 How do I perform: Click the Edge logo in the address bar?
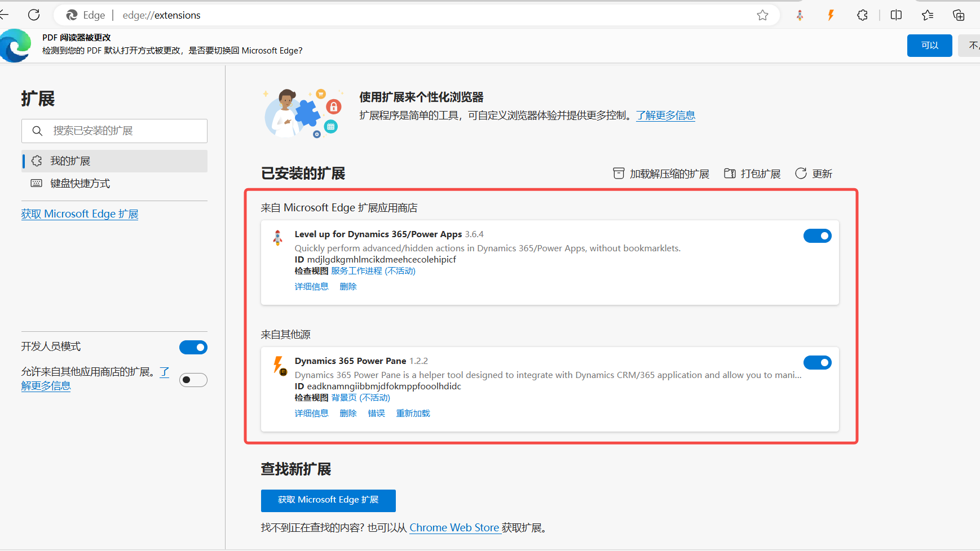point(72,15)
